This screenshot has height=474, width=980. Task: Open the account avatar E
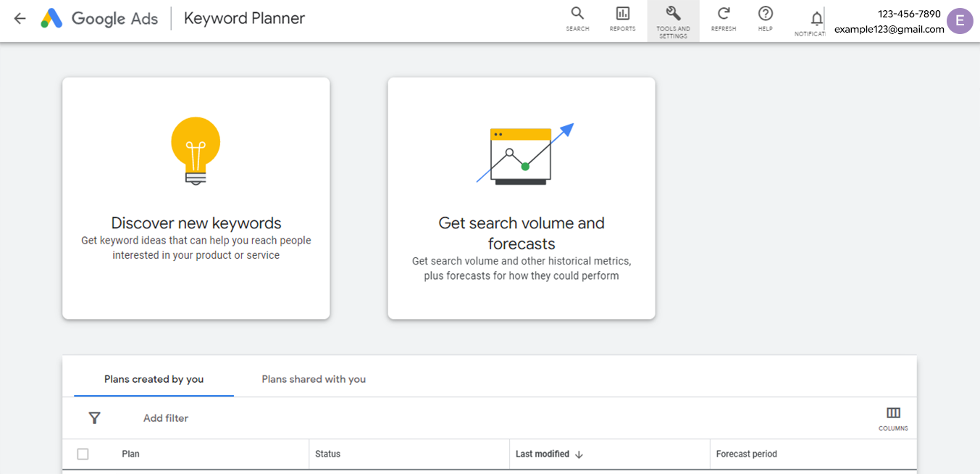pos(960,21)
